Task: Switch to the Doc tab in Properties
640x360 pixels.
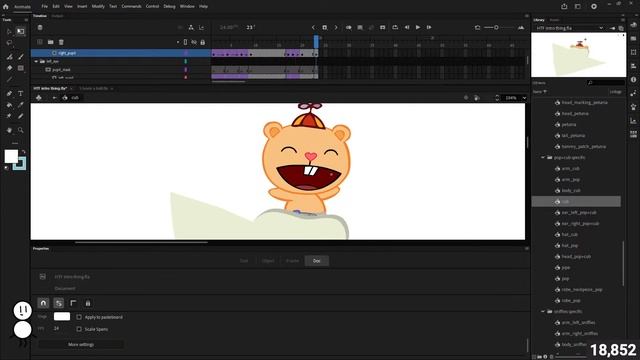Action: tap(317, 261)
